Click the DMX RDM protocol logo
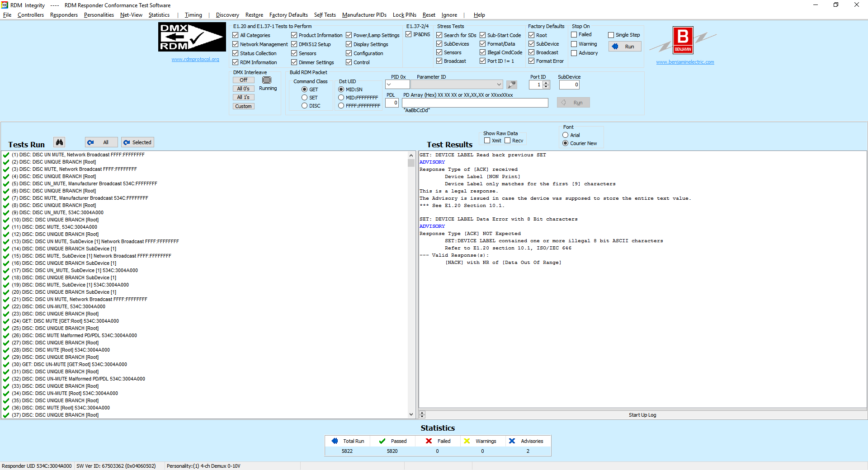 [192, 37]
